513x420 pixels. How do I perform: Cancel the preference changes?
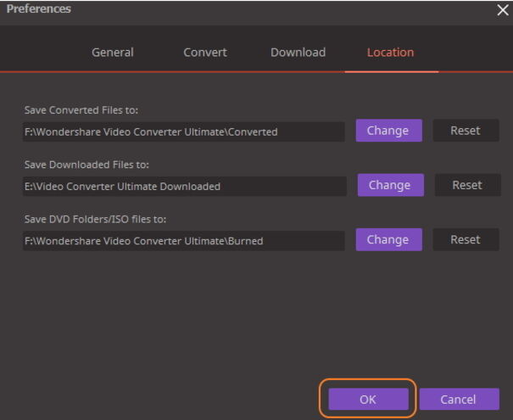coord(459,400)
